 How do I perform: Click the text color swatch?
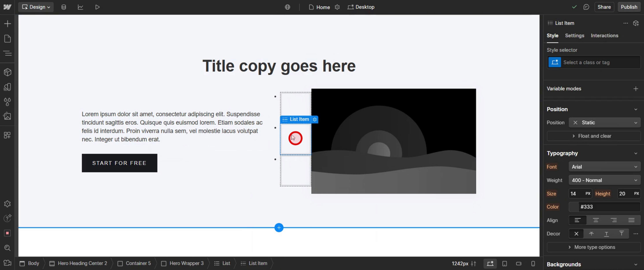(x=573, y=207)
